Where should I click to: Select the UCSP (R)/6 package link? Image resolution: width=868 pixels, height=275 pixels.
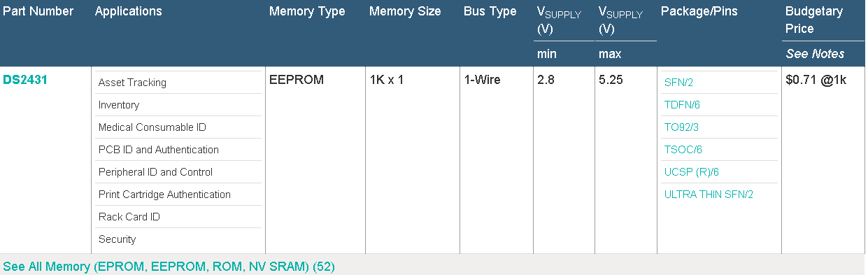coord(692,172)
